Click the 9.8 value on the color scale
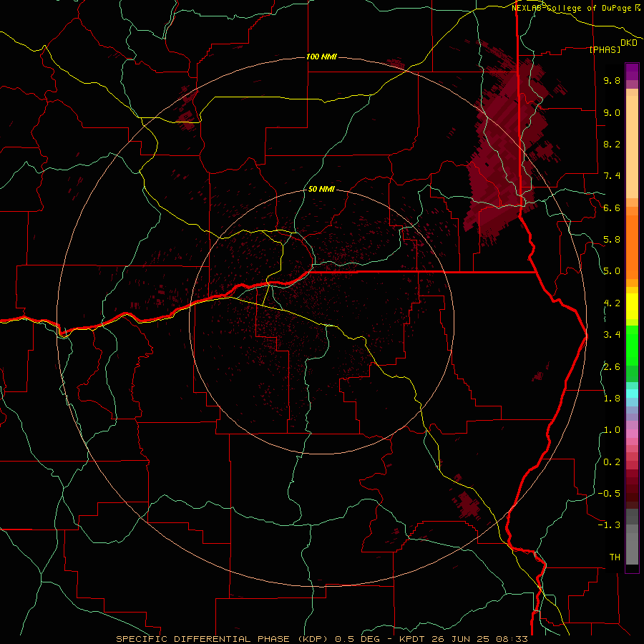Viewport: 644px width, 644px height. click(612, 80)
